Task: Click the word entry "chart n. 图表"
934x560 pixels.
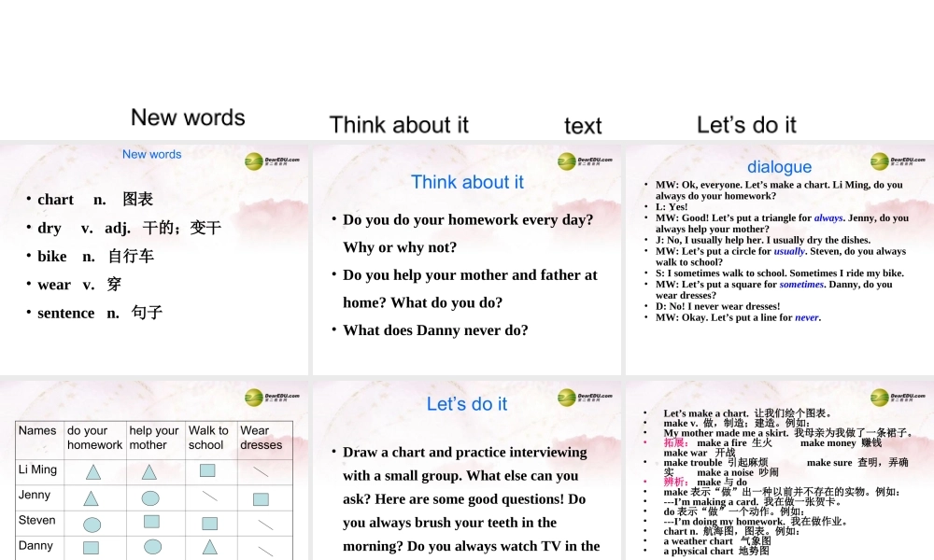Action: 95,200
